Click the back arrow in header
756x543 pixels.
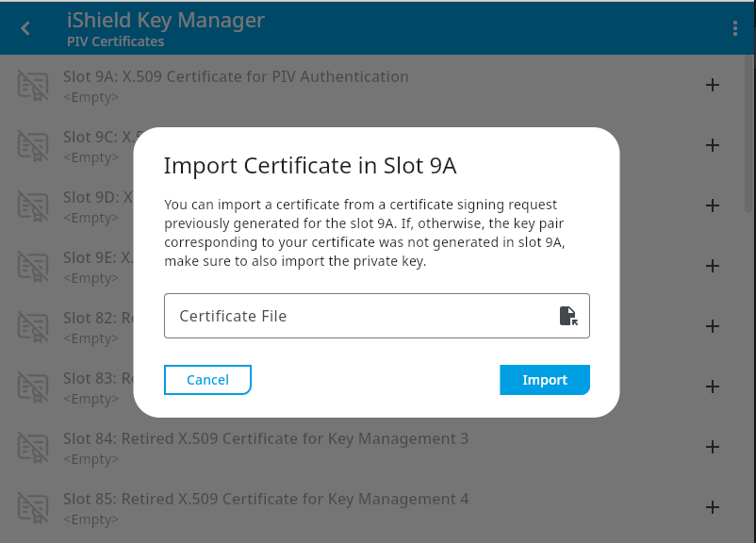pos(25,28)
